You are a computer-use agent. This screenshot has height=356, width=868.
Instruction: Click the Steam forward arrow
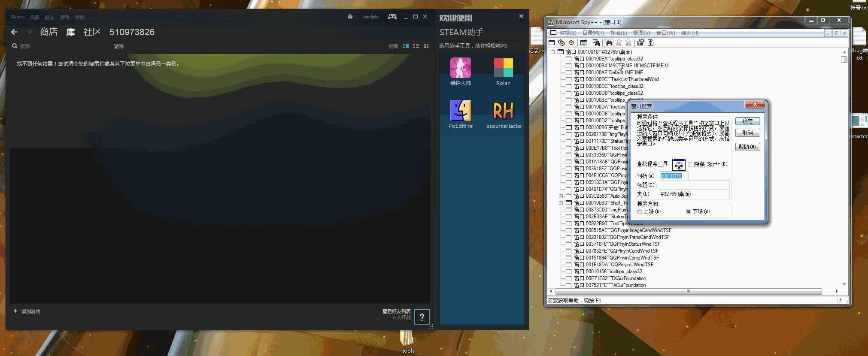(28, 32)
